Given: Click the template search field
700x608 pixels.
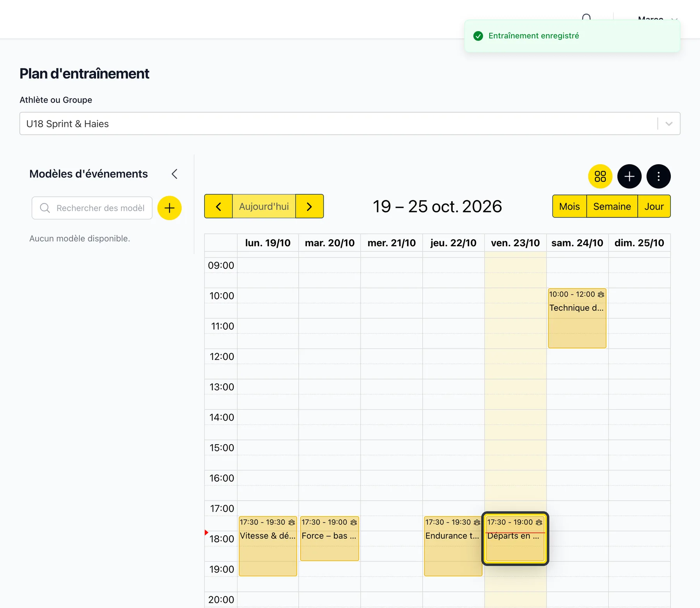Looking at the screenshot, I should pyautogui.click(x=92, y=208).
